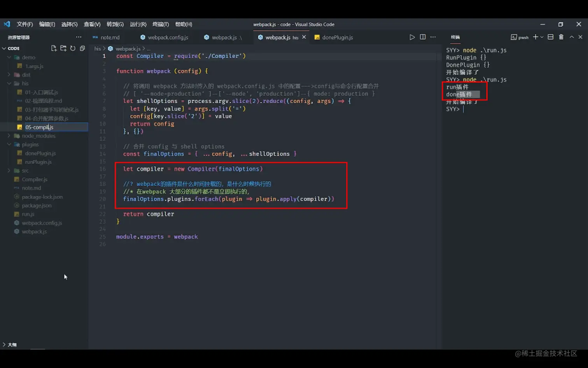Run the current file with play icon
Screen dimensions: 588x368
click(x=412, y=37)
